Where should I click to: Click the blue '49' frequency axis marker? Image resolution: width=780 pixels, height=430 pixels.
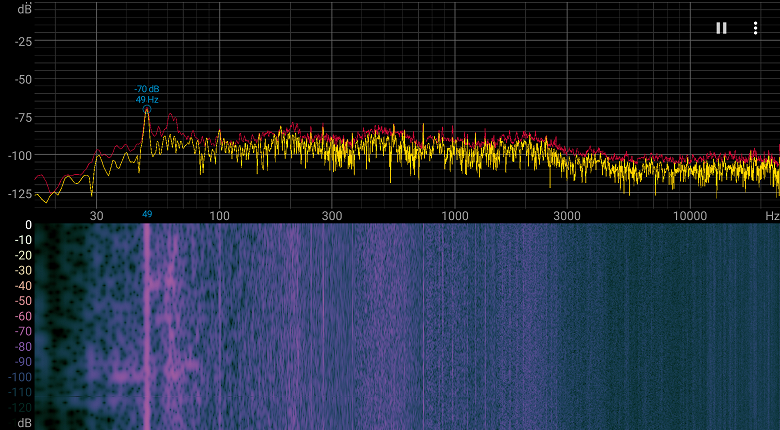point(147,215)
